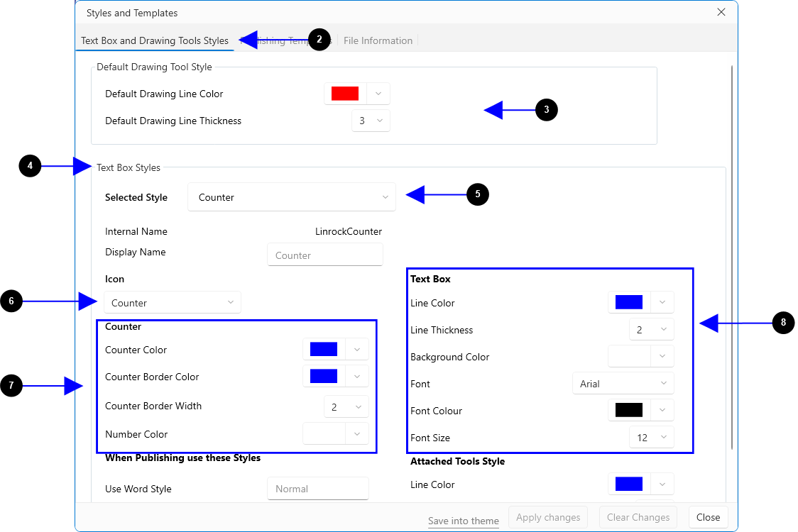Expand the Selected Style Counter dropdown
Image resolution: width=798 pixels, height=532 pixels.
292,197
